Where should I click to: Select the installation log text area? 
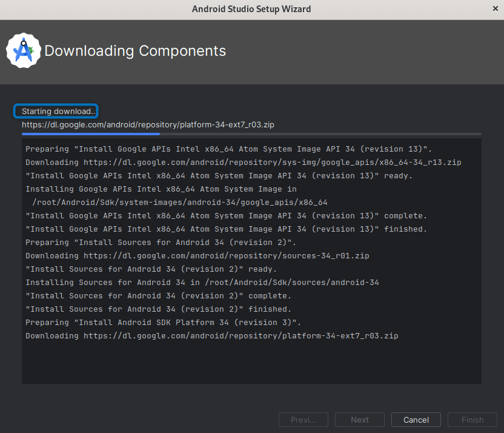click(251, 261)
